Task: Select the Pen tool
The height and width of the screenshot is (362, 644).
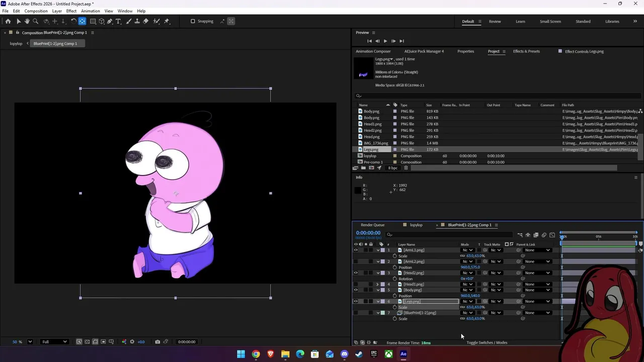Action: (110, 21)
